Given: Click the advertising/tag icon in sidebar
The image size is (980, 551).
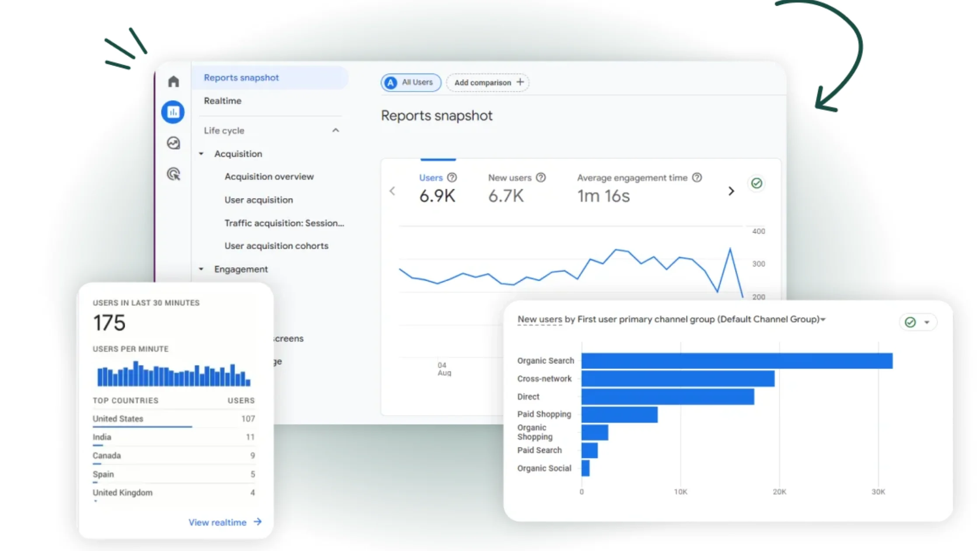Looking at the screenshot, I should point(174,174).
